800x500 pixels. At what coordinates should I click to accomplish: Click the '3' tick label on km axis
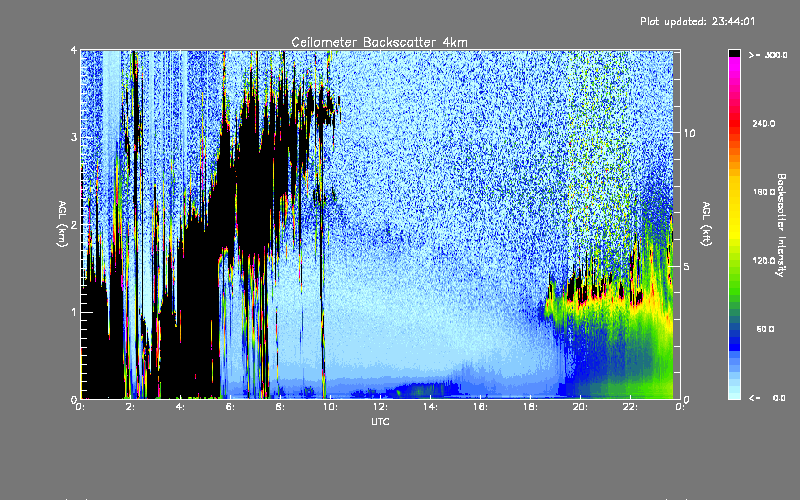pyautogui.click(x=74, y=137)
